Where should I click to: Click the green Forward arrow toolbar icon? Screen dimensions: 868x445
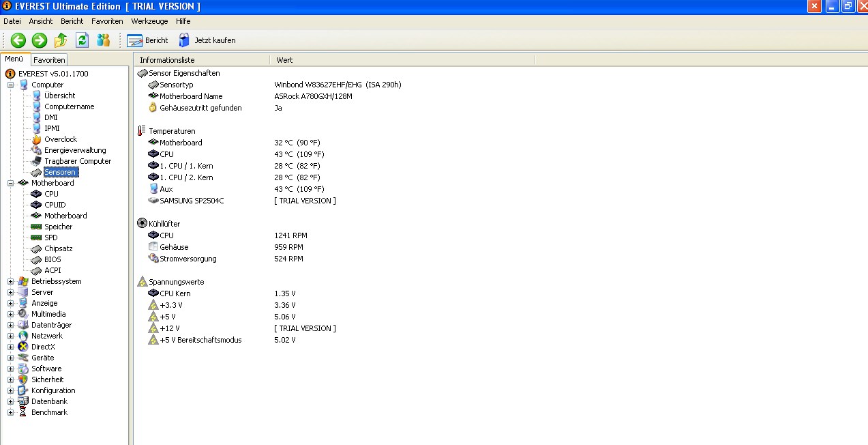point(40,40)
